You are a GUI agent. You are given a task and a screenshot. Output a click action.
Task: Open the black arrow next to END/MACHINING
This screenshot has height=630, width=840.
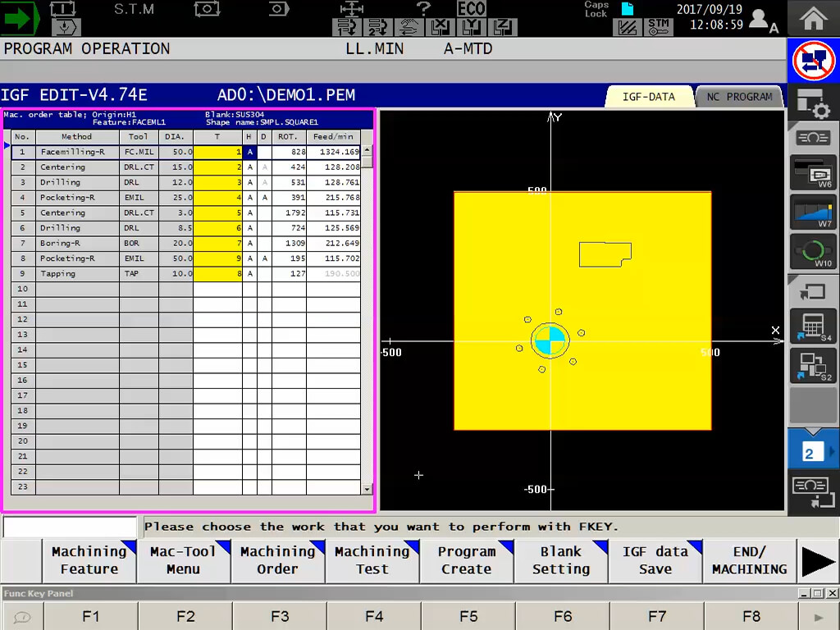(x=818, y=561)
